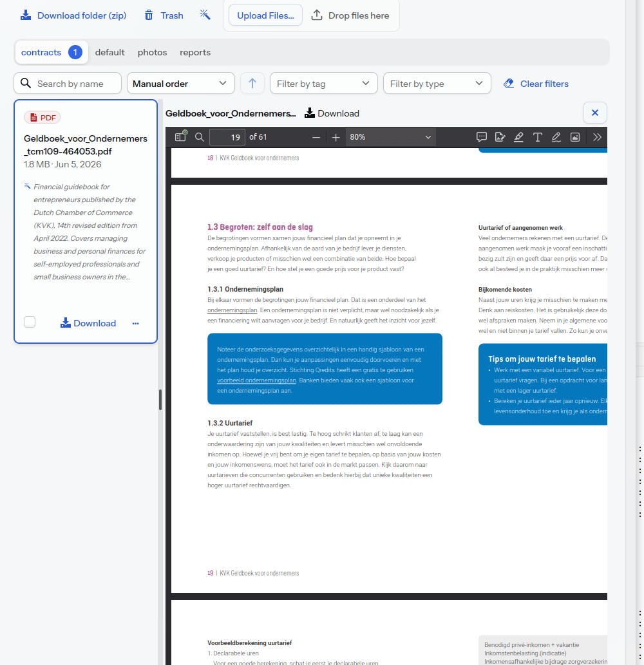644x665 pixels.
Task: Click the preview title Geldboek_voor_Ondernemers...
Action: coord(231,113)
